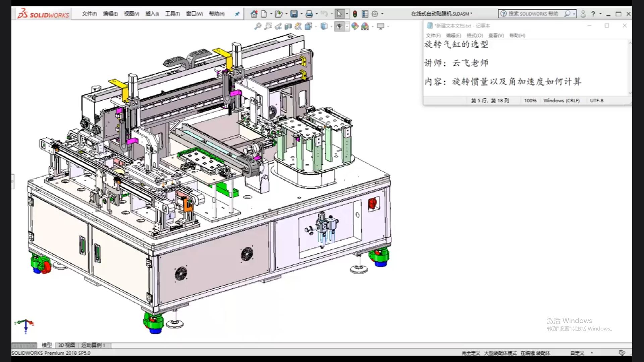Open the SolidWorks 插入(I) menu

[152, 14]
